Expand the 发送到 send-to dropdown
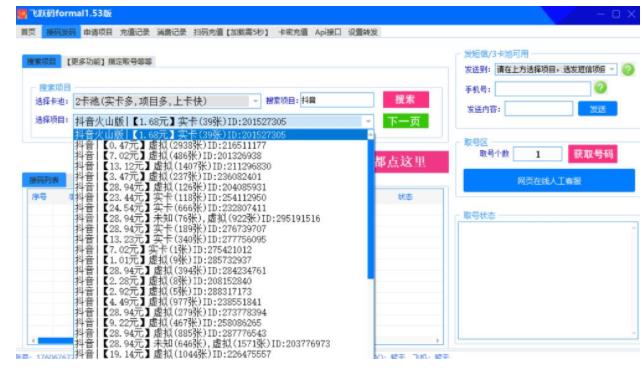The width and height of the screenshot is (643, 372). [612, 69]
